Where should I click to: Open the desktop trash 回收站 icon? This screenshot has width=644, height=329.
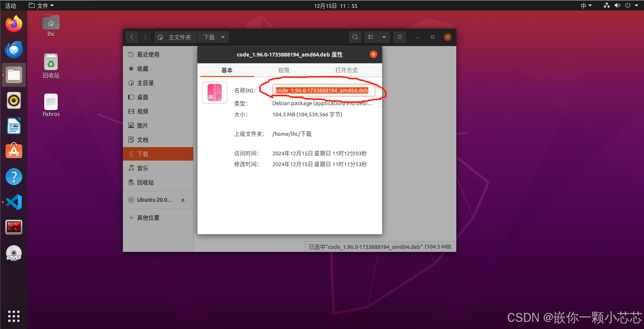[x=51, y=66]
